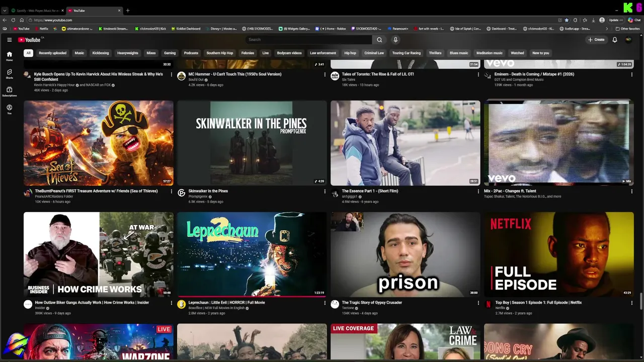Open Promptgenix channel avatar icon

coord(181,193)
